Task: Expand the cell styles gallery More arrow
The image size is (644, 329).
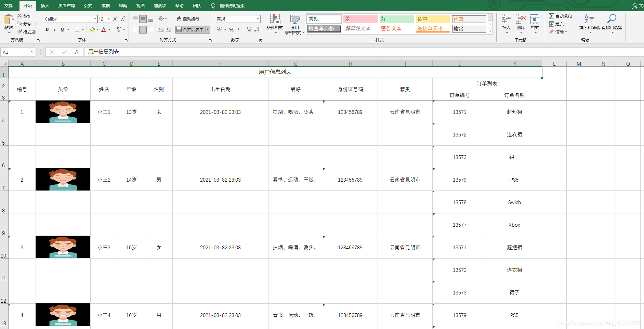Action: (x=490, y=31)
